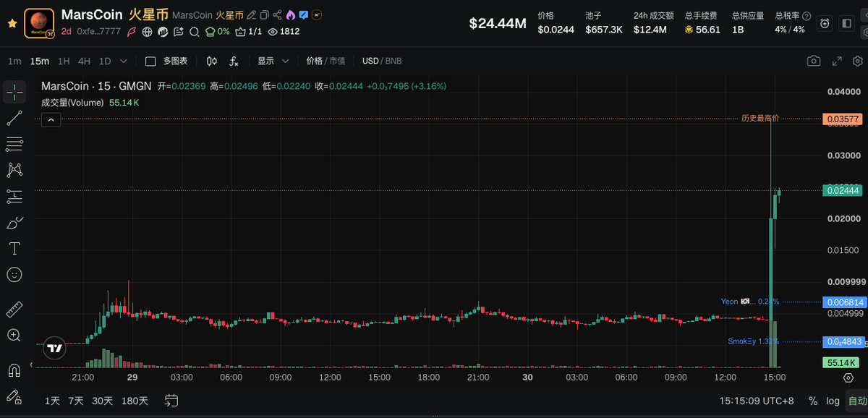This screenshot has width=868, height=418.
Task: Select the crosshair cursor tool
Action: tap(14, 92)
